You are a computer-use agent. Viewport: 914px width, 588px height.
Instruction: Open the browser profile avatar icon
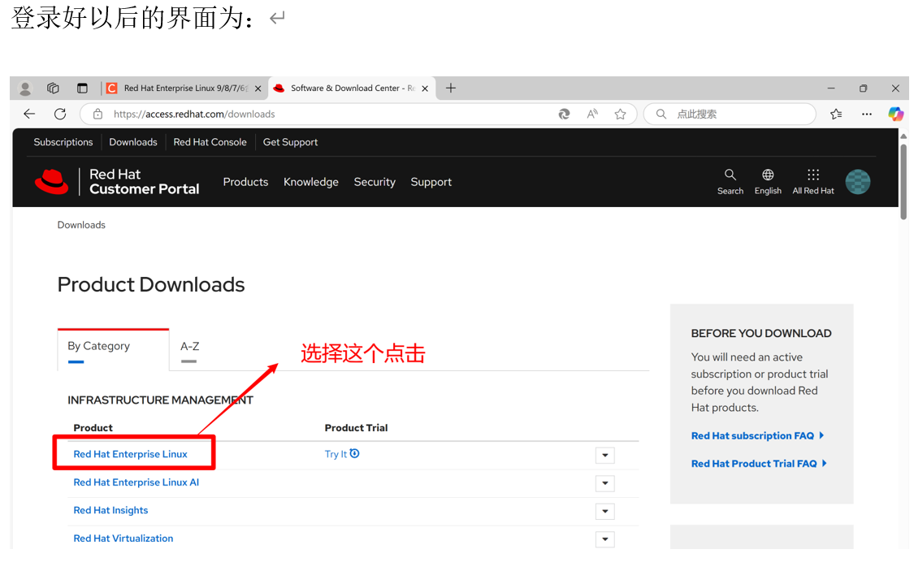click(x=25, y=89)
